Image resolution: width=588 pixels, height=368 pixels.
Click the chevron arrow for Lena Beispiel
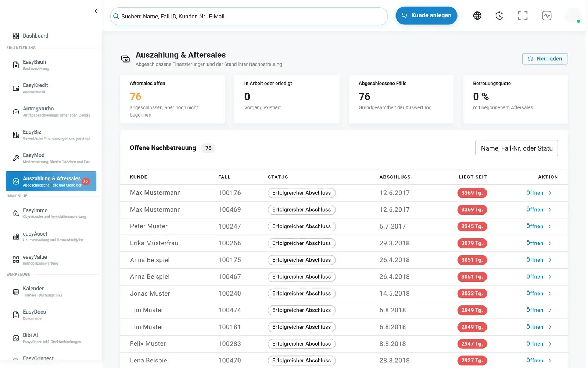pos(550,361)
